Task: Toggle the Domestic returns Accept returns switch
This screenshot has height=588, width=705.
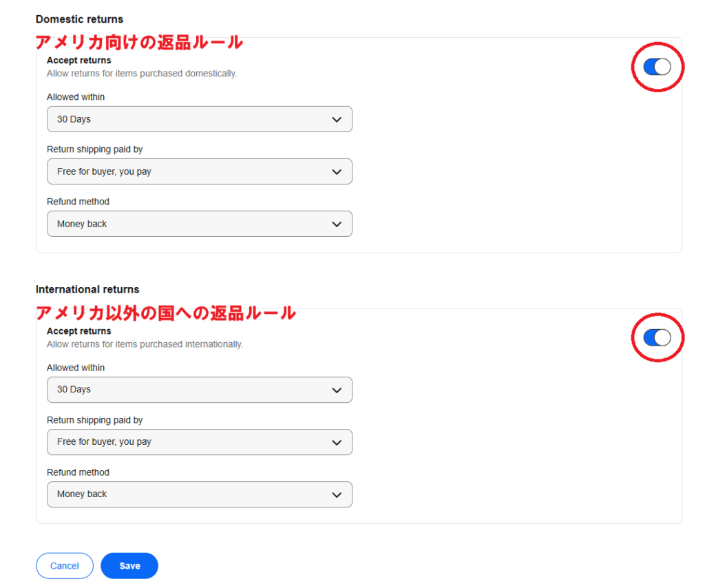Action: (657, 67)
